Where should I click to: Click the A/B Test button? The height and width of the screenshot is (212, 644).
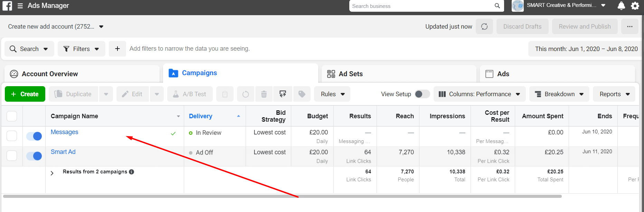(x=190, y=94)
